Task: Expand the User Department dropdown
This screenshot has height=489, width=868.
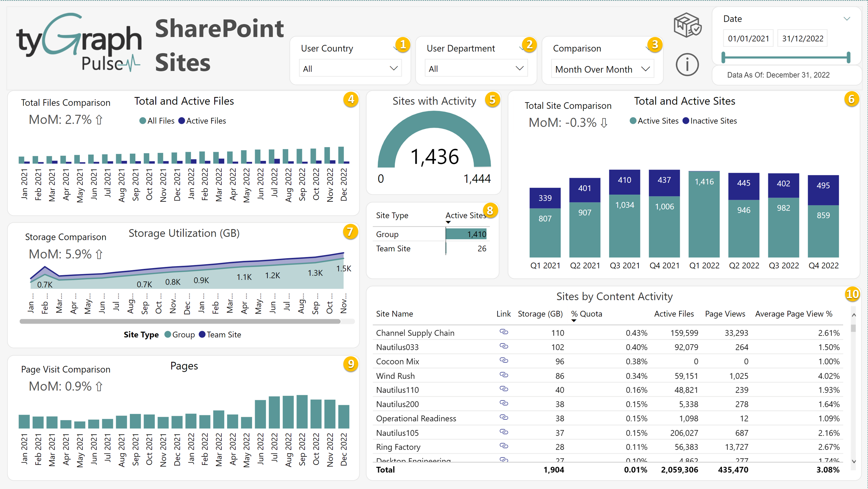Action: pos(476,69)
